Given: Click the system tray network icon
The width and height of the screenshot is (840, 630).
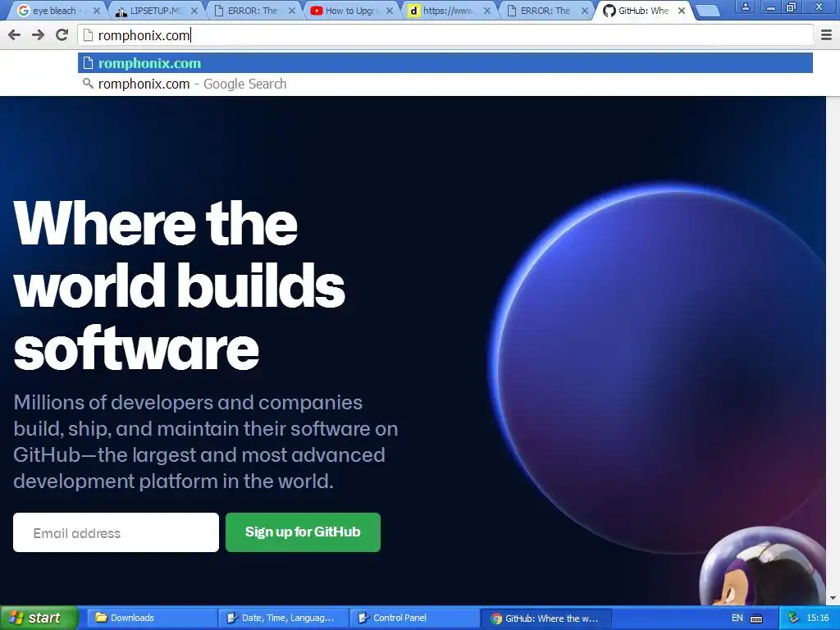Looking at the screenshot, I should 793,619.
